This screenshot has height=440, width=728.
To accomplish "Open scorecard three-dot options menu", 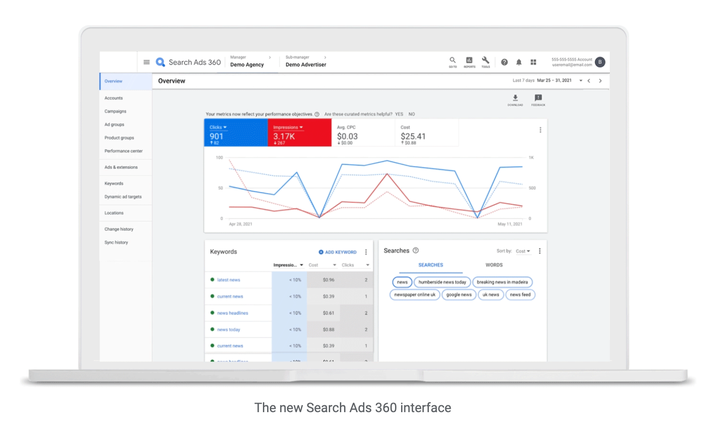I will [540, 130].
